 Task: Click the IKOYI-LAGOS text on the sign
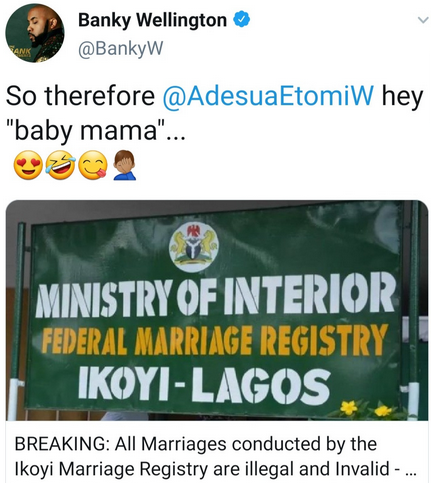[x=204, y=384]
